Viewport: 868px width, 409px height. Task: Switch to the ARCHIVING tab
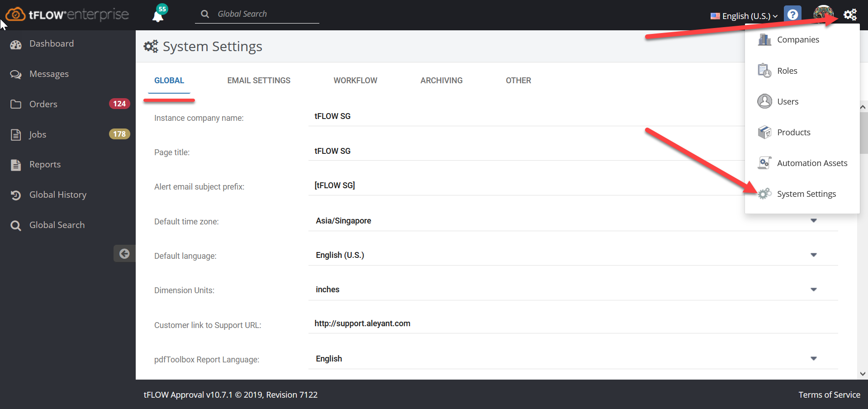441,81
